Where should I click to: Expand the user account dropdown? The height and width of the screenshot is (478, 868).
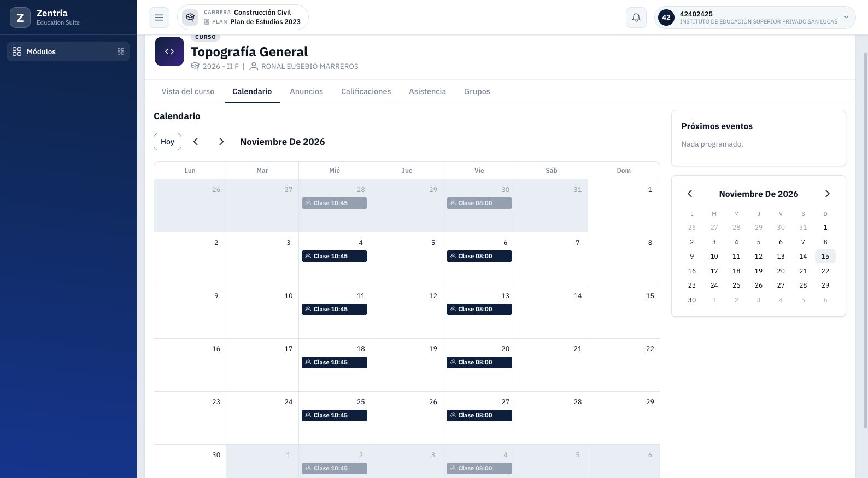[846, 18]
